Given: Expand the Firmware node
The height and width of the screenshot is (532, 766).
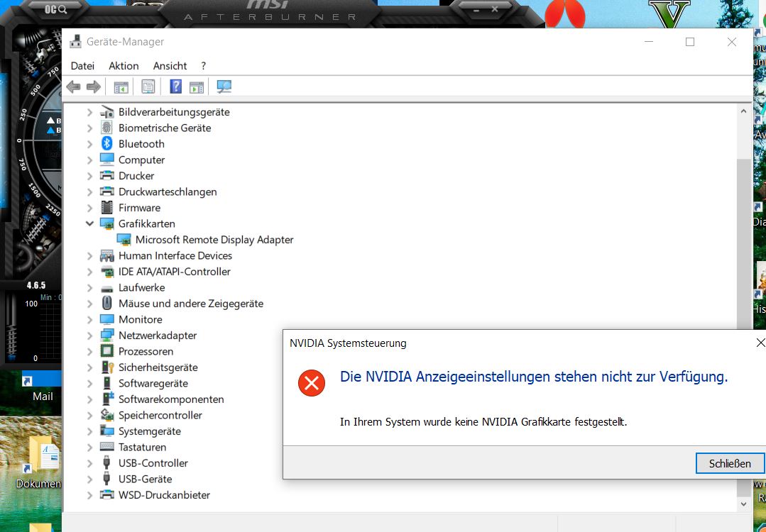Looking at the screenshot, I should click(89, 208).
